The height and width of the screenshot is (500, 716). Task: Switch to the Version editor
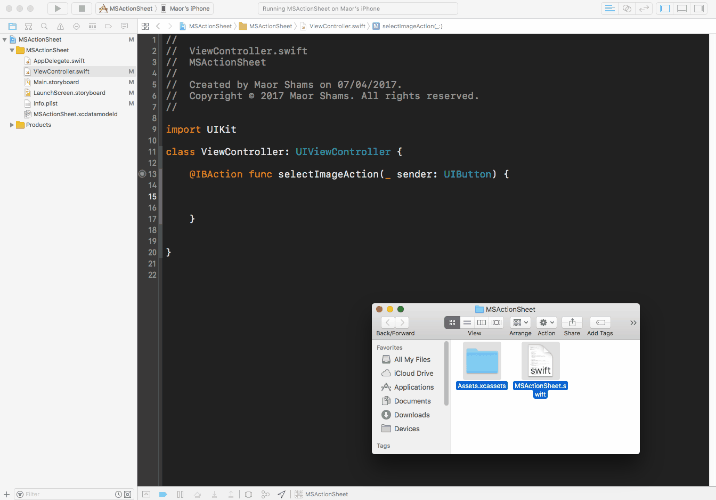[x=644, y=8]
